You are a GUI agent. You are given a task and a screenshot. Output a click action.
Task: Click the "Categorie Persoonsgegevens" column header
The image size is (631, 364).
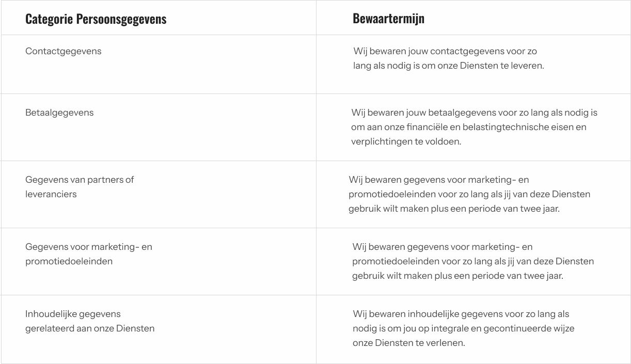coord(96,19)
